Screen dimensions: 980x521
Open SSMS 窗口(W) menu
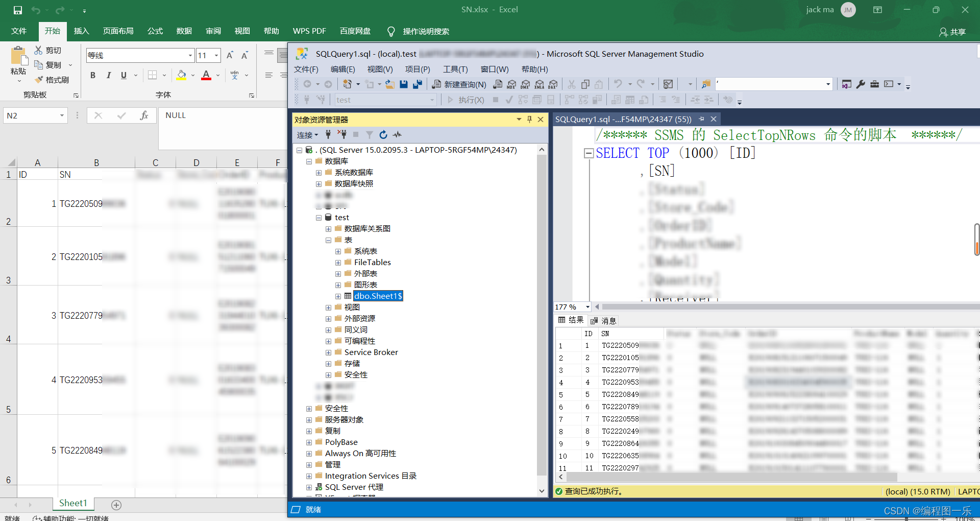[495, 69]
